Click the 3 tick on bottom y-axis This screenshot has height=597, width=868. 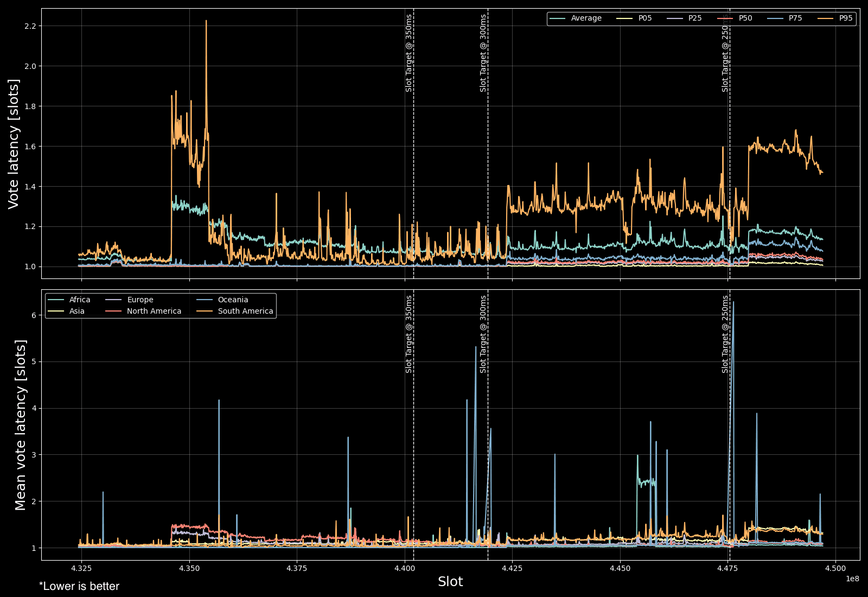(34, 455)
